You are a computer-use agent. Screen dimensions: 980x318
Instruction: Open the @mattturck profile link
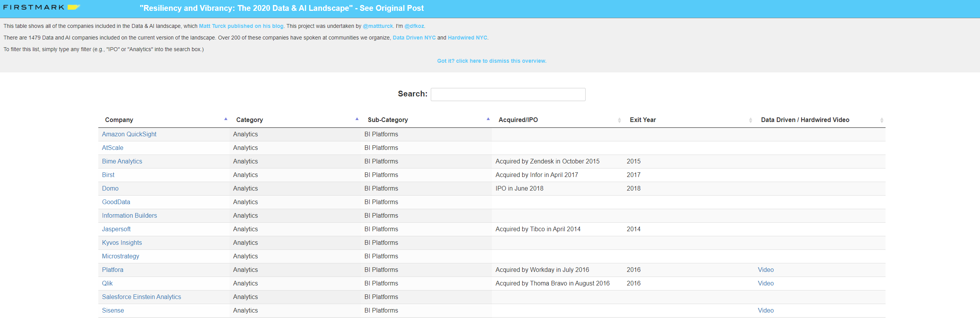pyautogui.click(x=378, y=26)
